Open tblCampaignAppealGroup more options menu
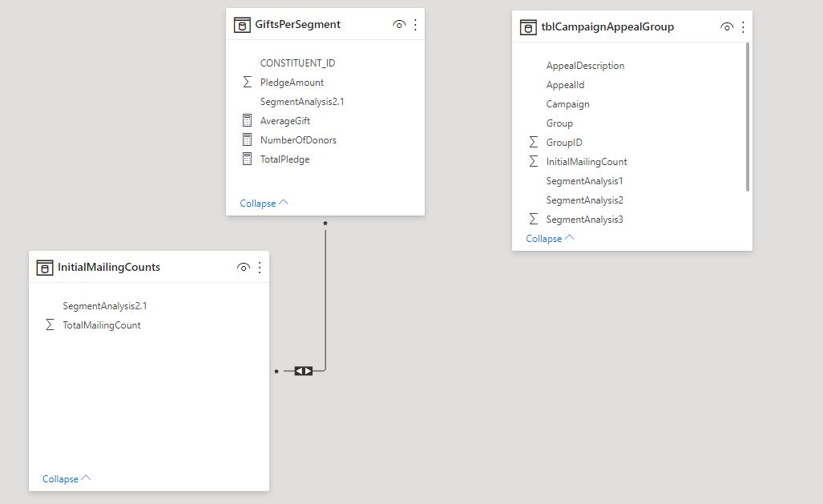This screenshot has height=504, width=823. 743,27
